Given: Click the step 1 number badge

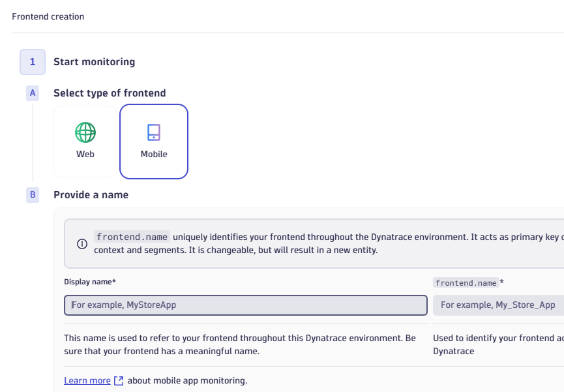Looking at the screenshot, I should (33, 62).
